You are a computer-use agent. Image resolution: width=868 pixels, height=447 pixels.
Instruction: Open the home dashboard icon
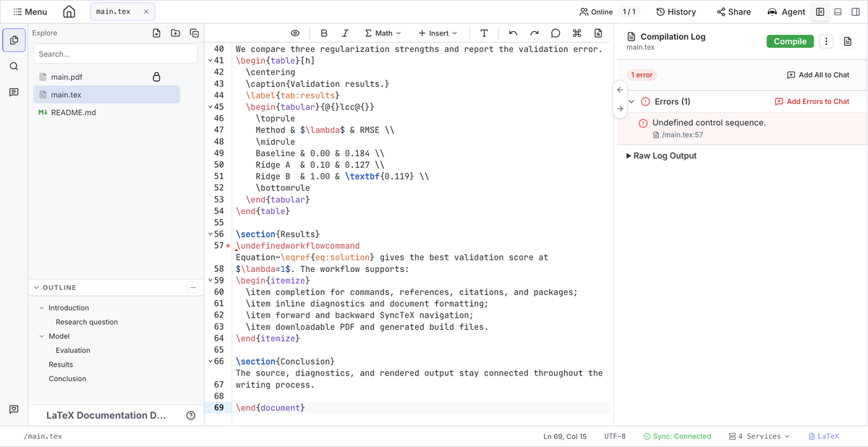pyautogui.click(x=69, y=12)
